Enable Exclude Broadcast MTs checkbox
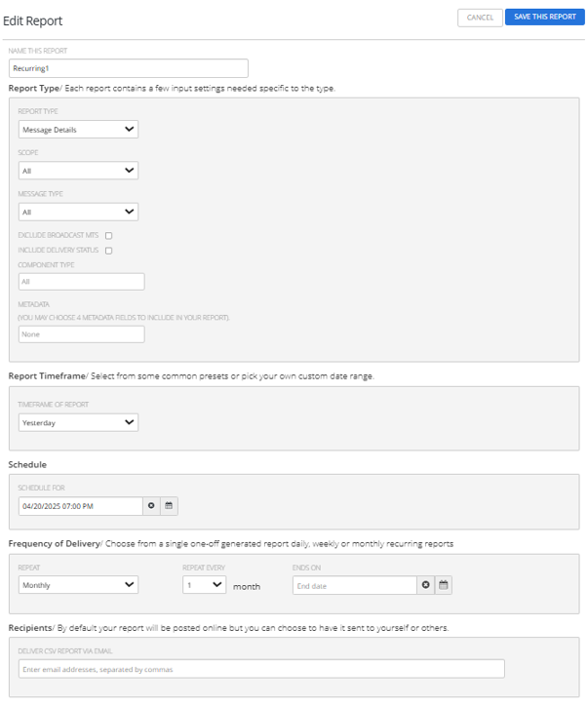 (x=109, y=235)
